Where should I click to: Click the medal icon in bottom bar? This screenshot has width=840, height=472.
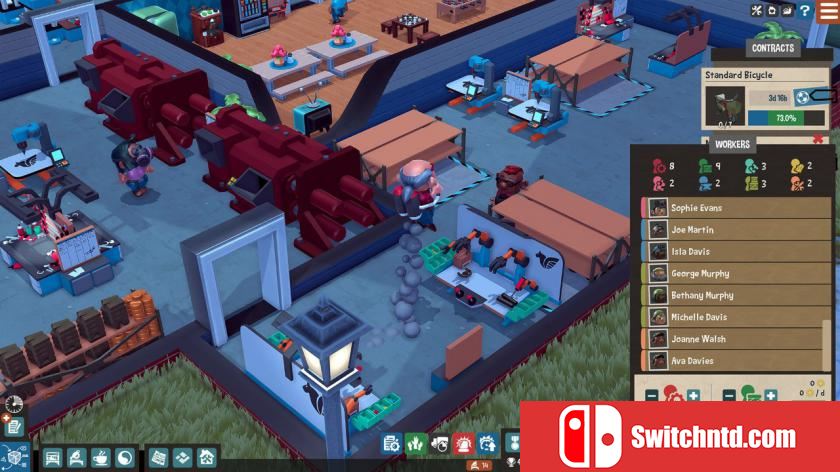[x=513, y=443]
